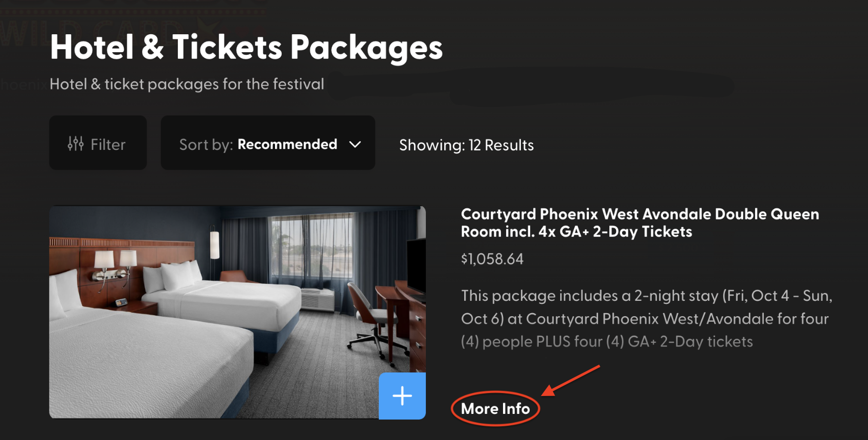Click the Courtyard Phoenix West package title
868x440 pixels.
click(x=640, y=223)
